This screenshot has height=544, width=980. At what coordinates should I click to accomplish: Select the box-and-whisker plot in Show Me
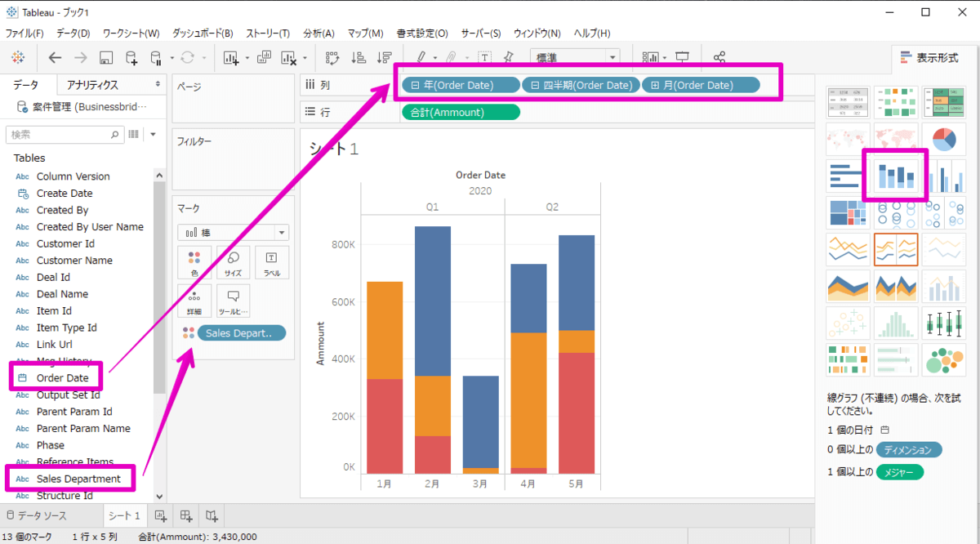click(x=943, y=323)
